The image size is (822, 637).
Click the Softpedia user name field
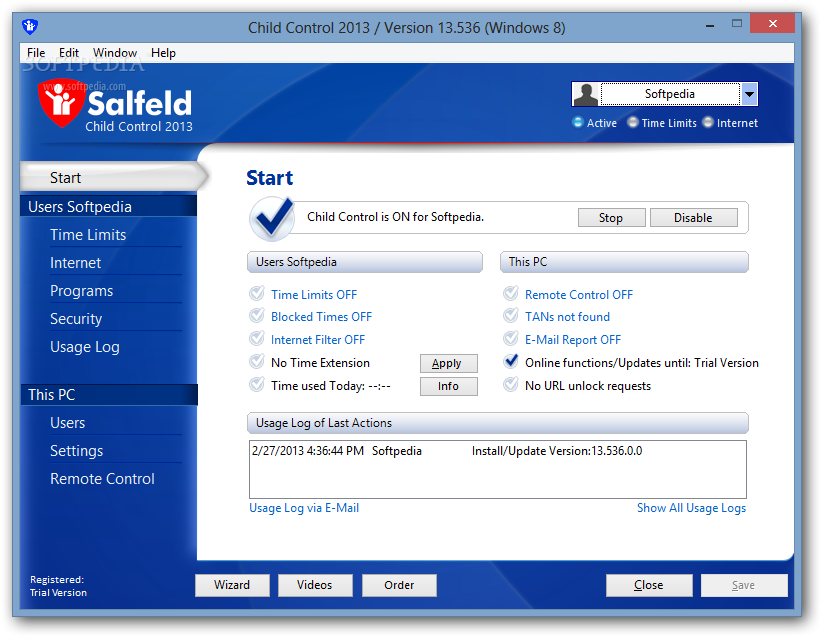(669, 94)
